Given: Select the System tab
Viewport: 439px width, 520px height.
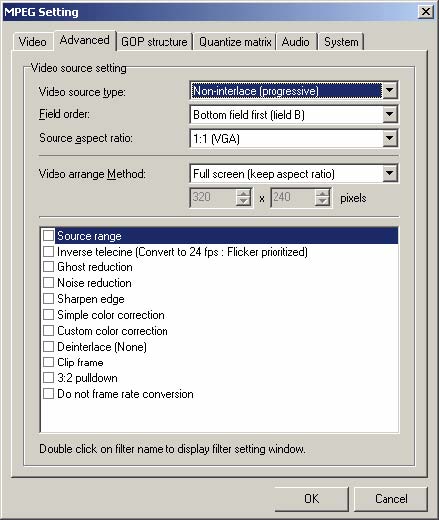Looking at the screenshot, I should 341,42.
